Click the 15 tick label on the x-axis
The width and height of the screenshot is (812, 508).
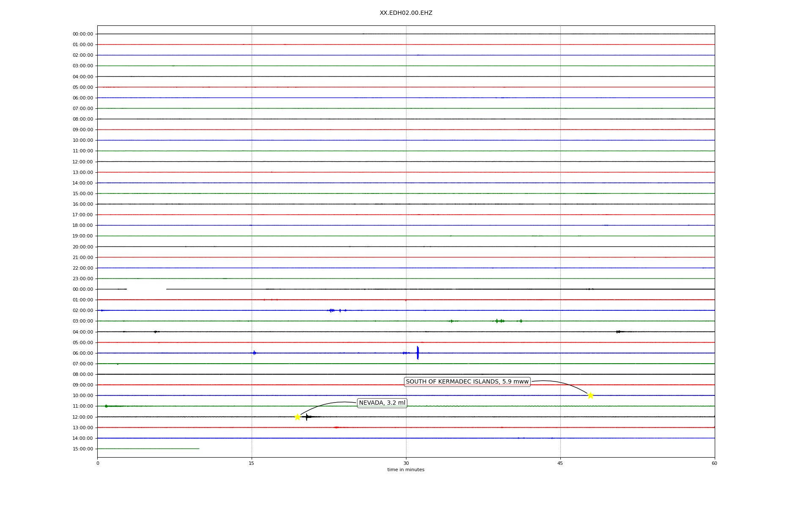click(x=252, y=463)
